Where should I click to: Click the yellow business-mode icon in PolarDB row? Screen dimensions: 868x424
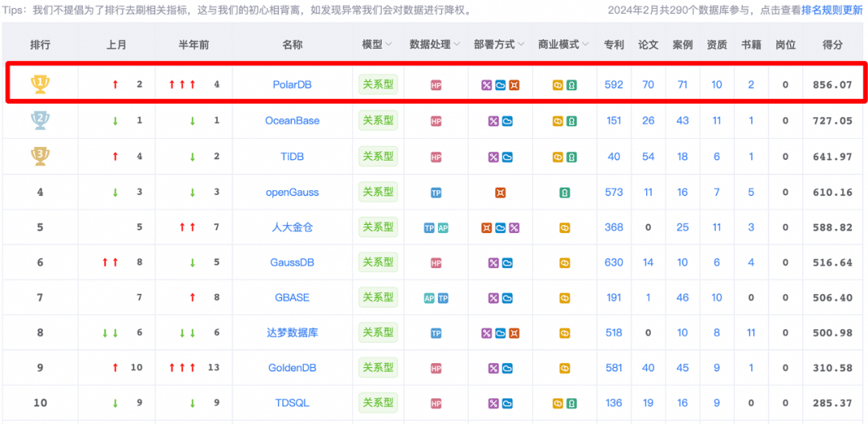click(558, 85)
